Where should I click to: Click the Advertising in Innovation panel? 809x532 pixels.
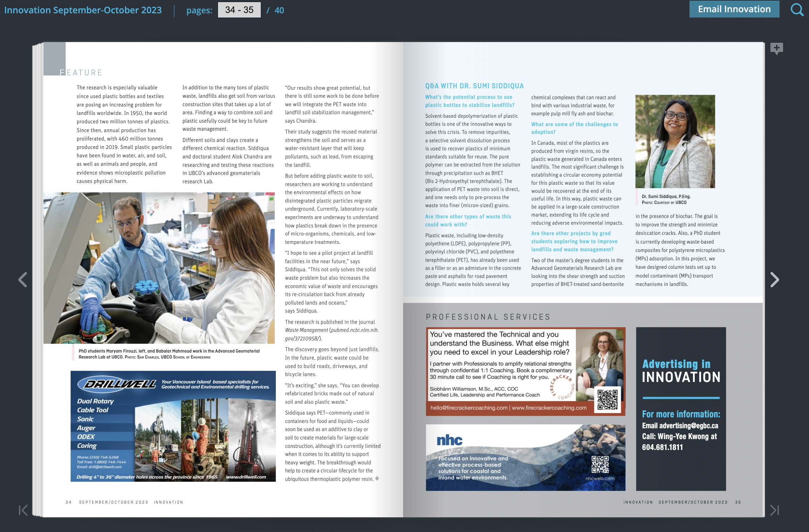click(681, 408)
